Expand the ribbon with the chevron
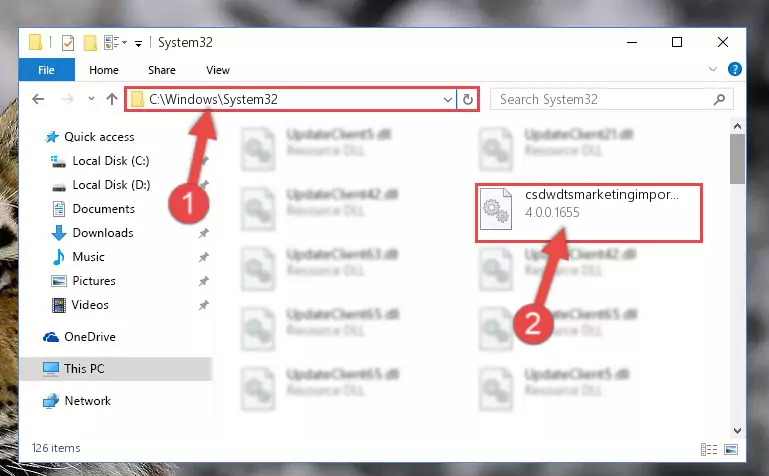The width and height of the screenshot is (769, 476). 713,70
